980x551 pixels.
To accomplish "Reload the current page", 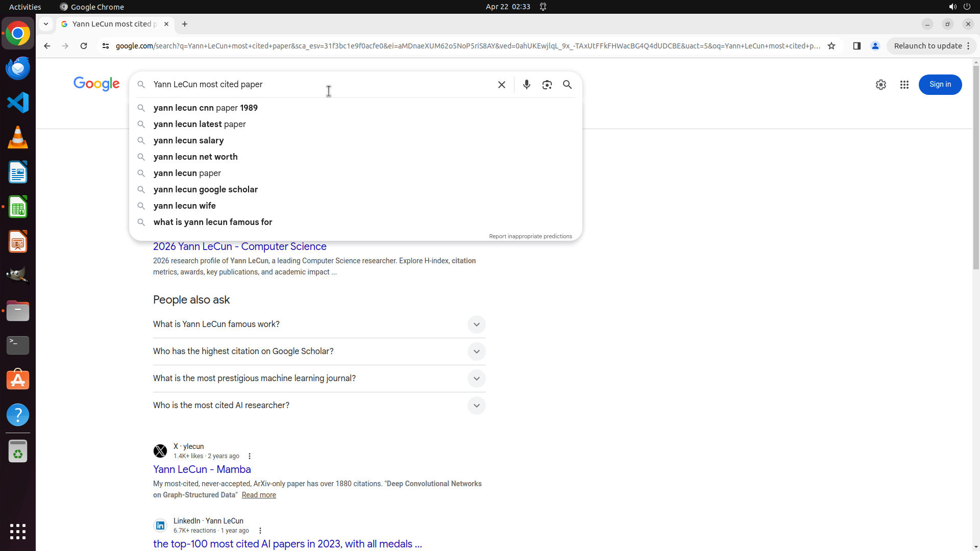I will (x=84, y=46).
